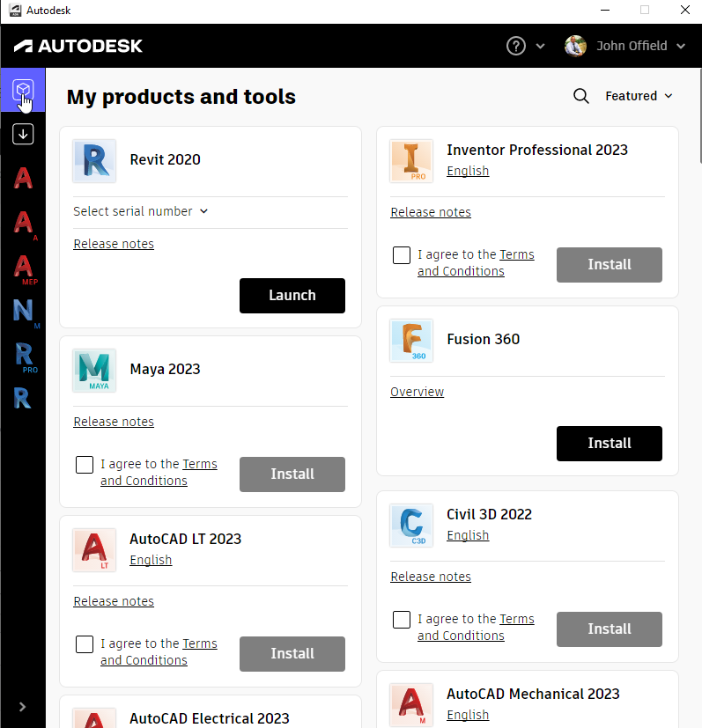The width and height of the screenshot is (702, 728).
Task: Launch Revit 2020
Action: tap(292, 296)
